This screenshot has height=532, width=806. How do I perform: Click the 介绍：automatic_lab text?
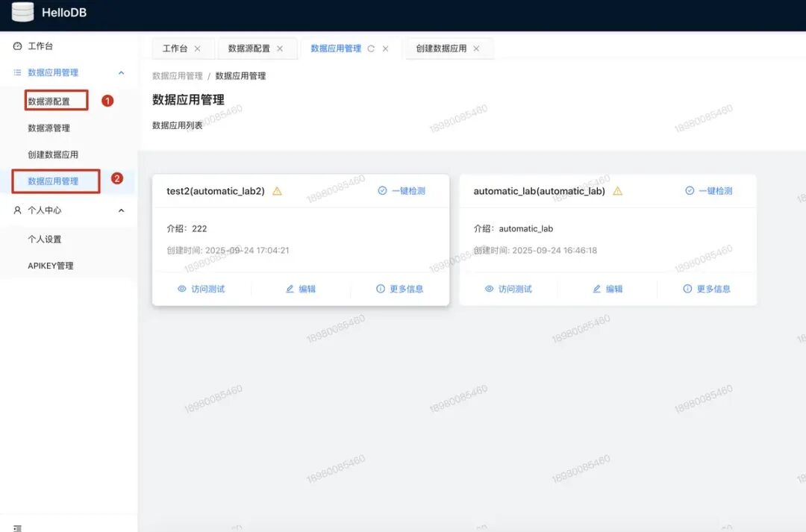pyautogui.click(x=513, y=229)
